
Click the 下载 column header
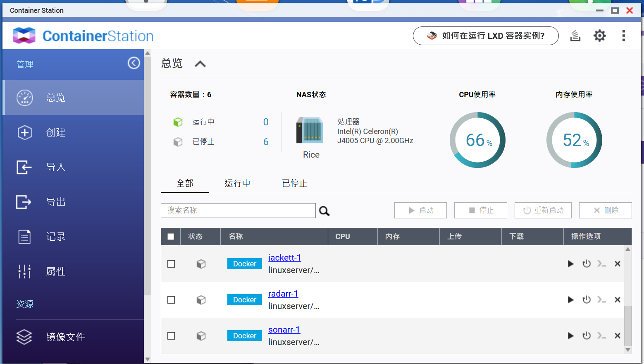point(532,237)
